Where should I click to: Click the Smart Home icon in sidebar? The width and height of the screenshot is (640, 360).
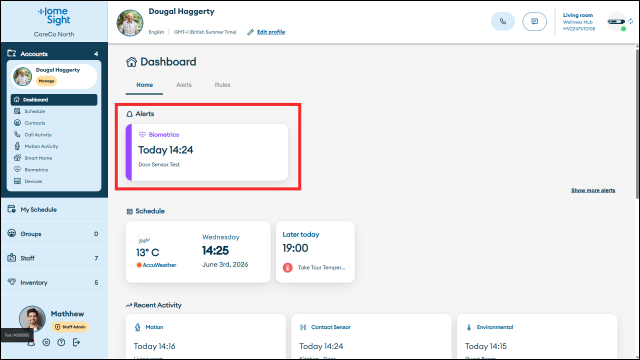[x=17, y=158]
